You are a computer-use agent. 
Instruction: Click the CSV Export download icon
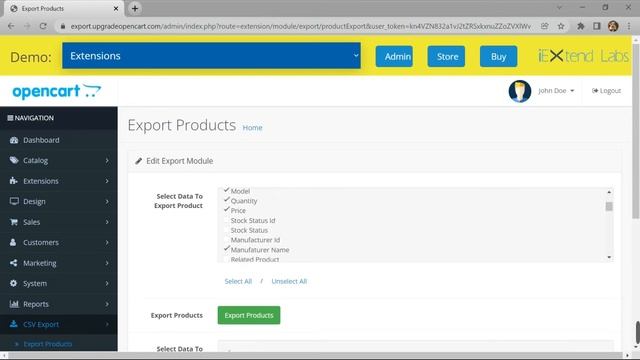pos(13,324)
